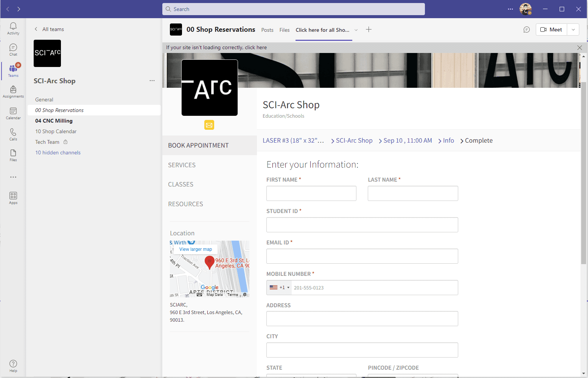Click the Email ID field

coord(362,256)
